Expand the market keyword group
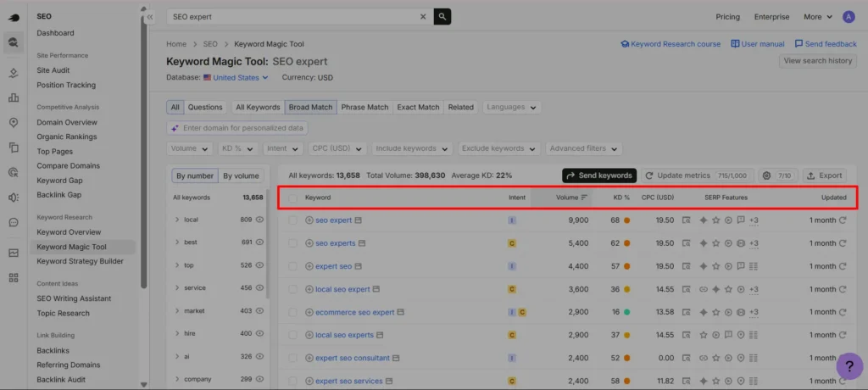 (x=177, y=311)
